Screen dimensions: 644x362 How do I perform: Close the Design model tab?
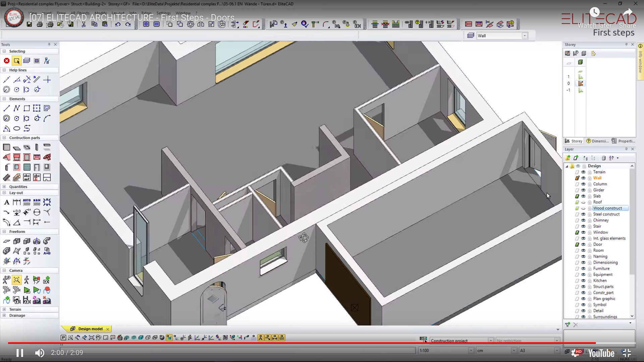108,329
